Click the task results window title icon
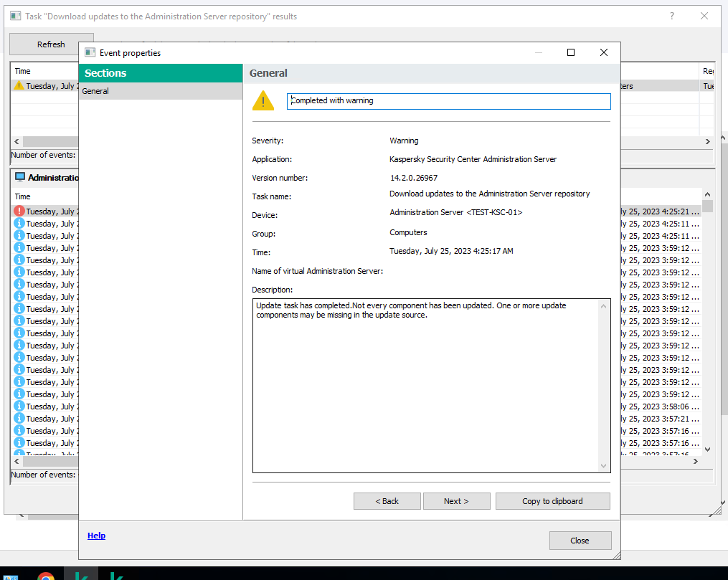Screen dimensions: 728x580 click(x=16, y=16)
